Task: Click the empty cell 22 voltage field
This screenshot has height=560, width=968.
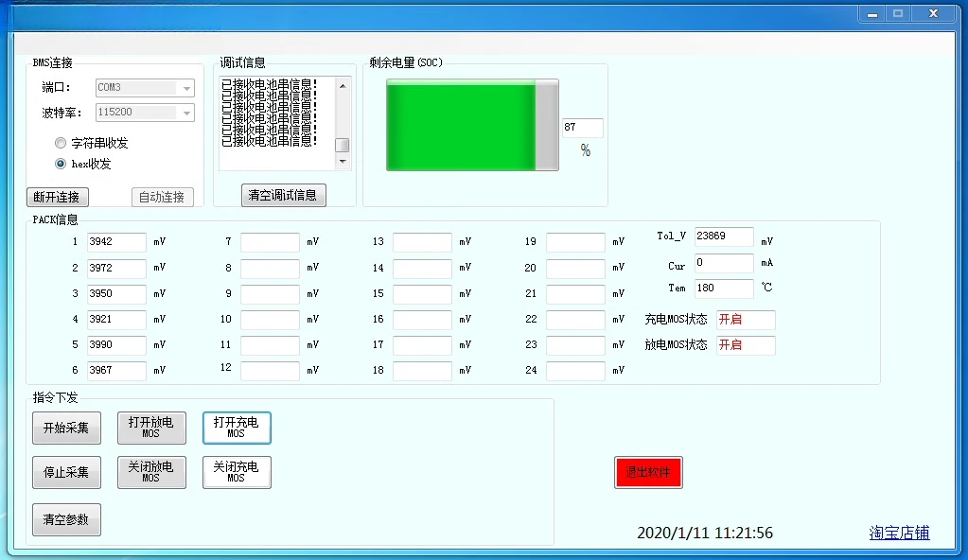Action: [x=575, y=319]
